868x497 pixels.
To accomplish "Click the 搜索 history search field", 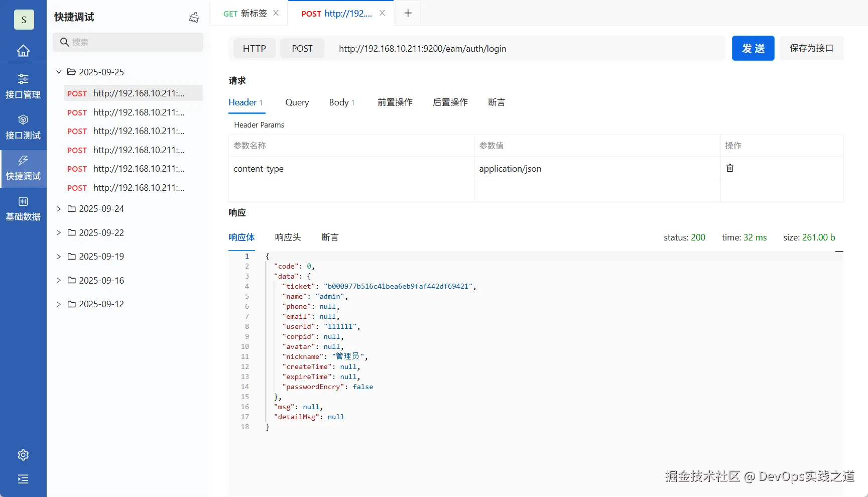I will (128, 42).
